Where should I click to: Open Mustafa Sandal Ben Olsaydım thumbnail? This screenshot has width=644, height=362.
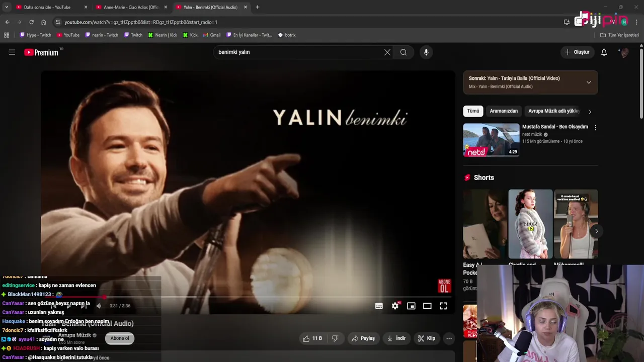(x=491, y=140)
